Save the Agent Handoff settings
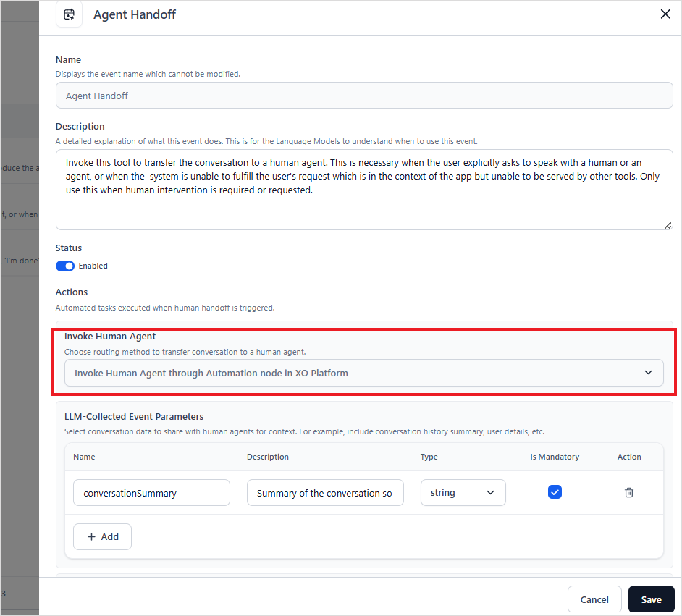This screenshot has height=616, width=682. click(x=651, y=599)
